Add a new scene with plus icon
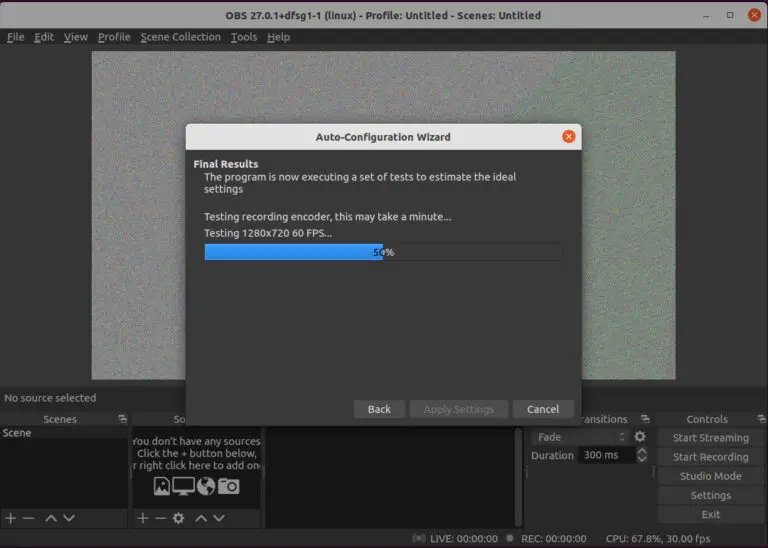Viewport: 768px width, 548px height. coord(10,518)
